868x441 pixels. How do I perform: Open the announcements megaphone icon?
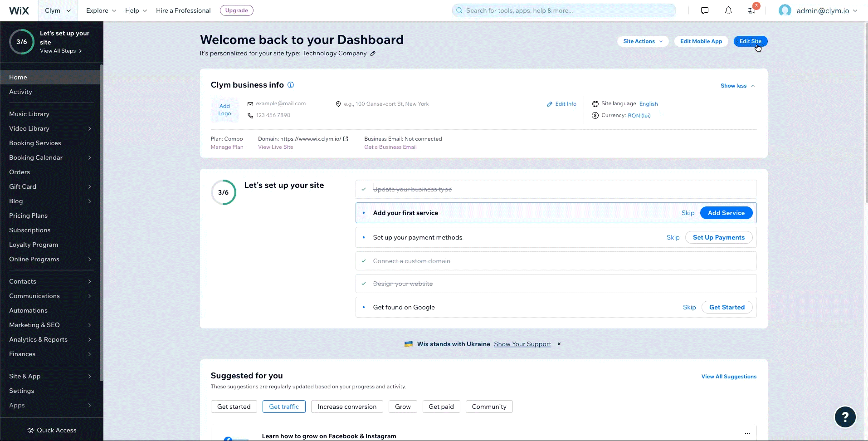pyautogui.click(x=752, y=10)
